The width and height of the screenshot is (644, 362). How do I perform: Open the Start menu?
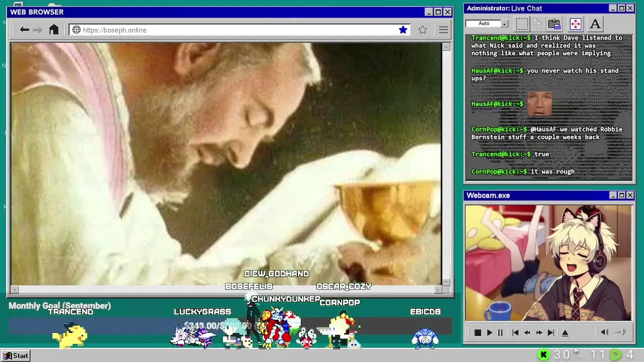[x=16, y=355]
